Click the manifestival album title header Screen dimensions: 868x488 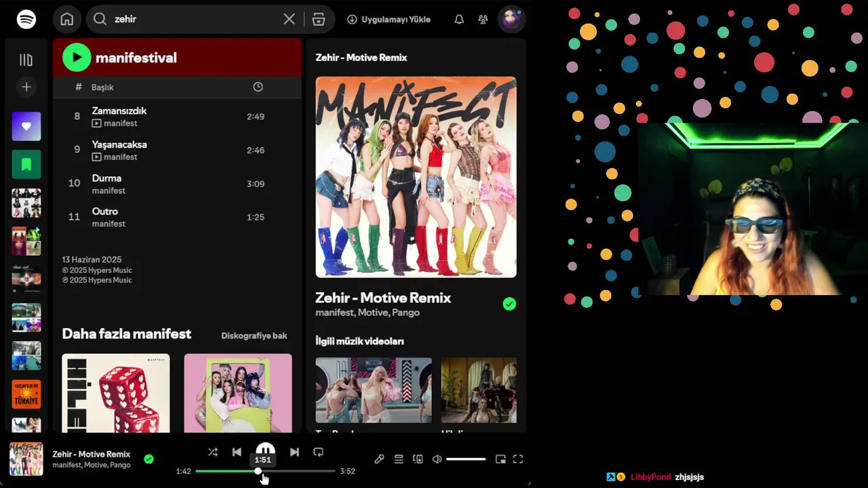pyautogui.click(x=136, y=58)
